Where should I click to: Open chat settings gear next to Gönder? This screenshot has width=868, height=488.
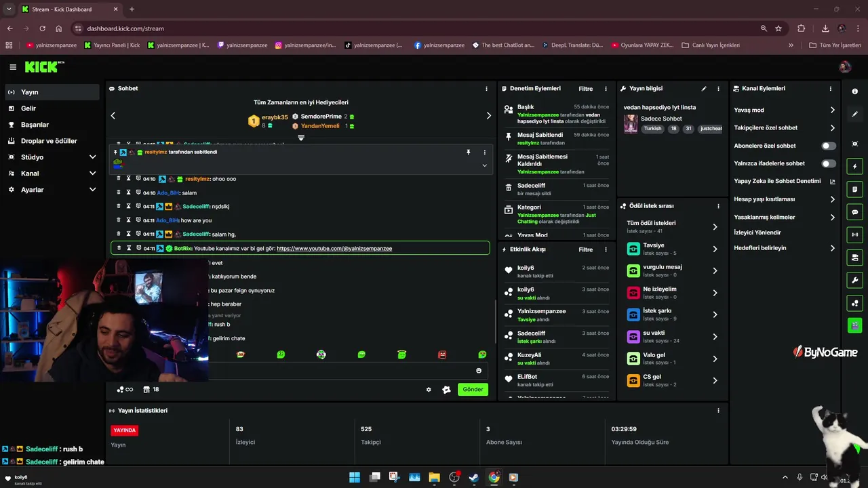[429, 390]
